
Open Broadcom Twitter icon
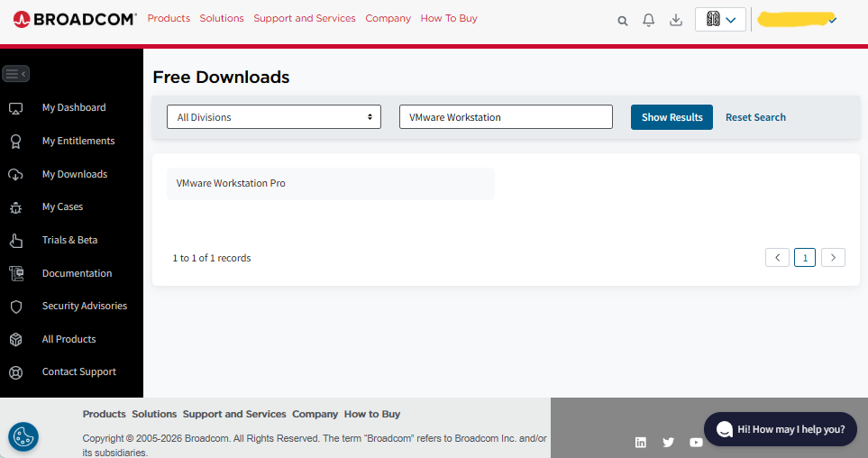point(668,442)
